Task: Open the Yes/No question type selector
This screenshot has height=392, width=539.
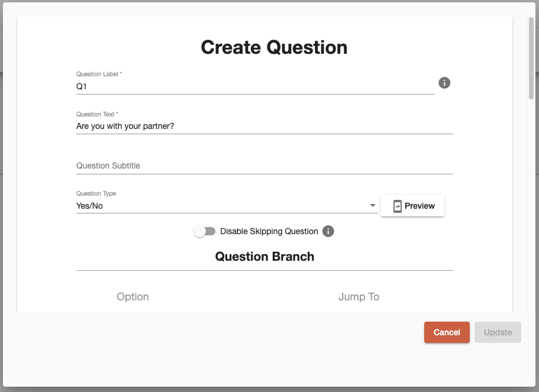Action: [x=227, y=206]
